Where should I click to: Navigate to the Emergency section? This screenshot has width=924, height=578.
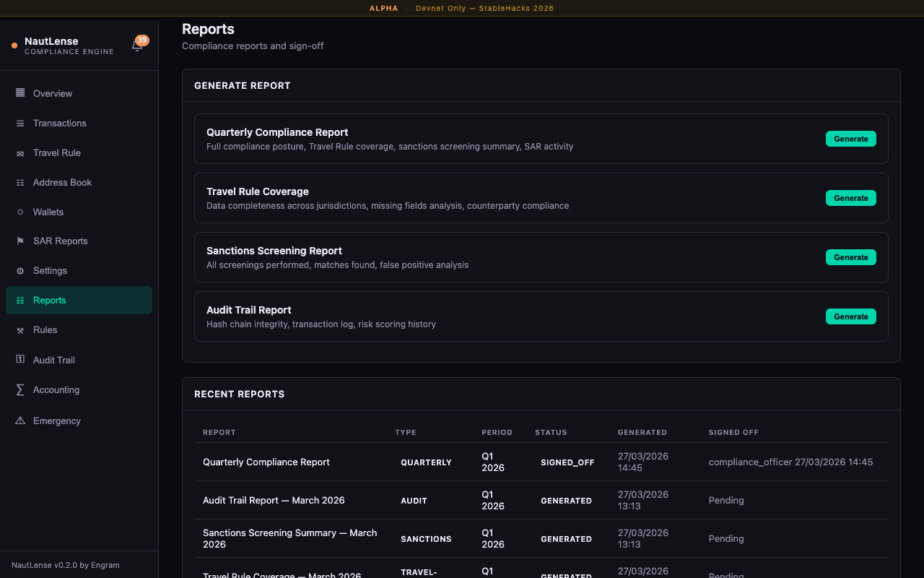56,420
